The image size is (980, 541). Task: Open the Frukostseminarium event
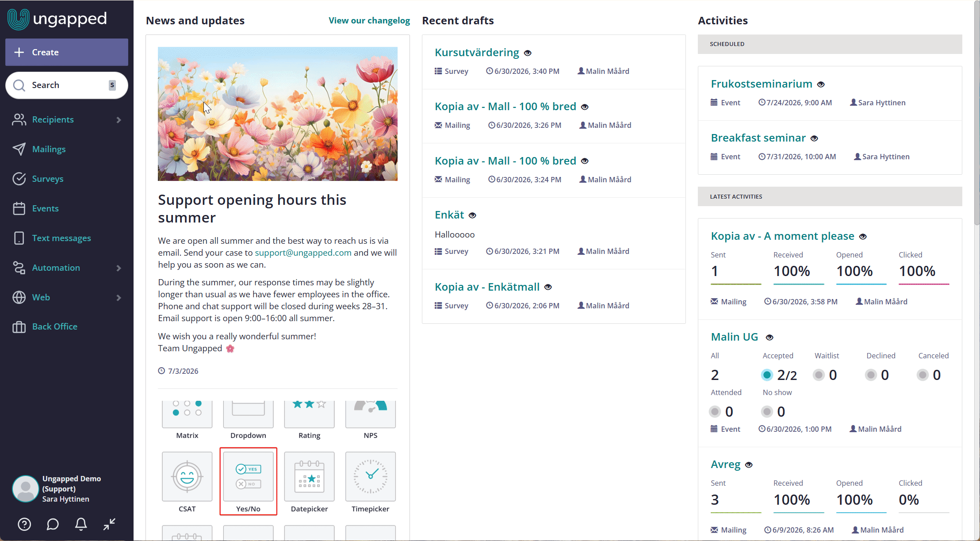[762, 84]
